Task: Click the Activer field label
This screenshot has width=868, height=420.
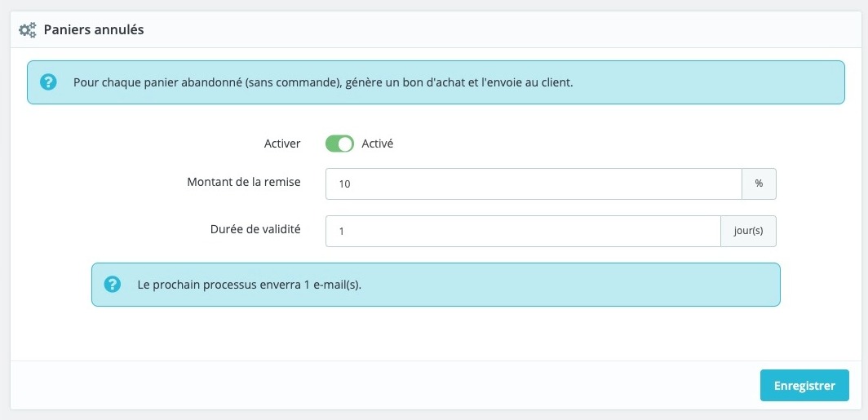Action: click(x=282, y=144)
